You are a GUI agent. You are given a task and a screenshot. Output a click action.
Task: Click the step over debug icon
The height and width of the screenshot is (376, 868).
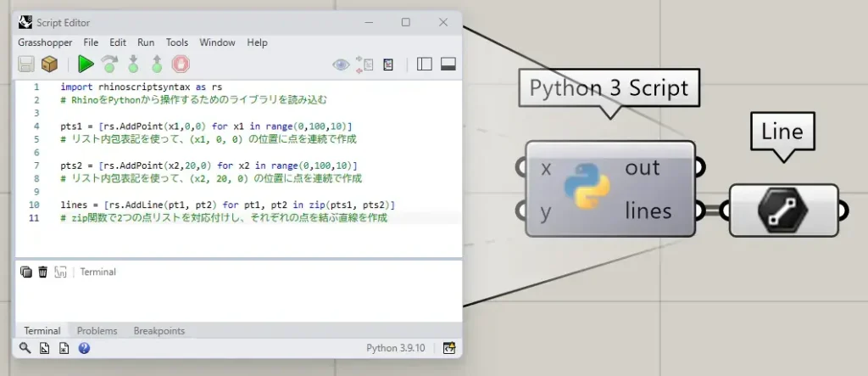109,64
